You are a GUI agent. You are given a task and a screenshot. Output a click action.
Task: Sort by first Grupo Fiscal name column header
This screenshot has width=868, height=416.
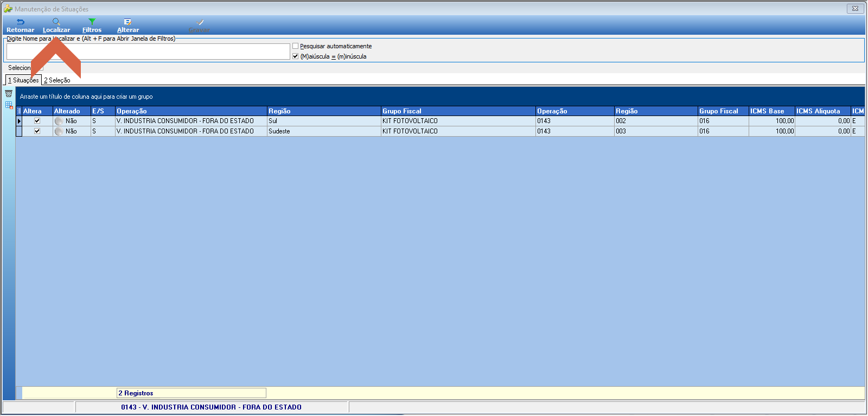tap(458, 111)
